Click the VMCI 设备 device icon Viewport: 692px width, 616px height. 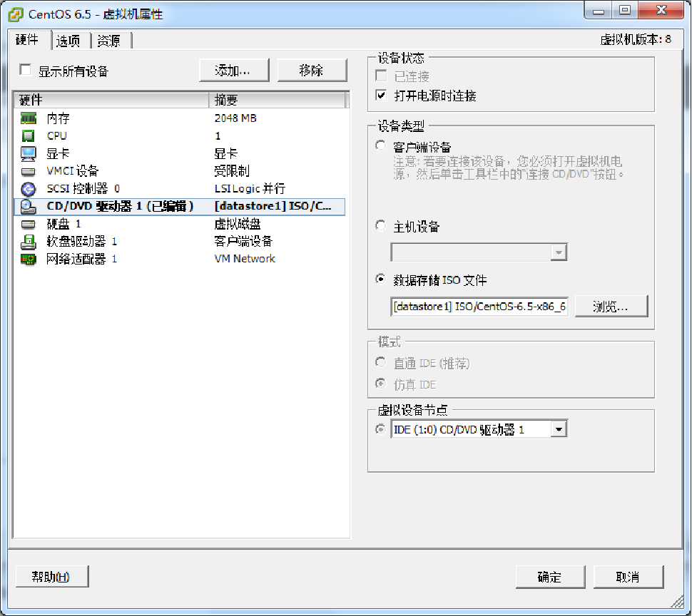coord(29,171)
